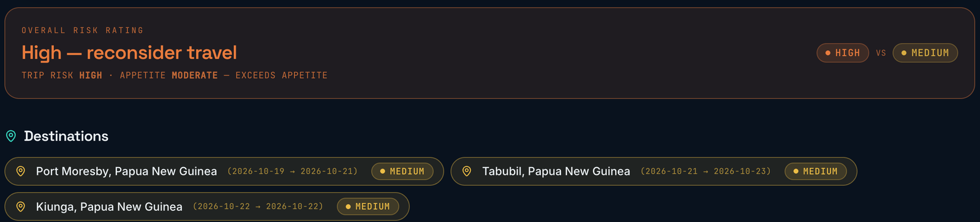Click the Destinations section heading
The image size is (980, 222).
[66, 136]
